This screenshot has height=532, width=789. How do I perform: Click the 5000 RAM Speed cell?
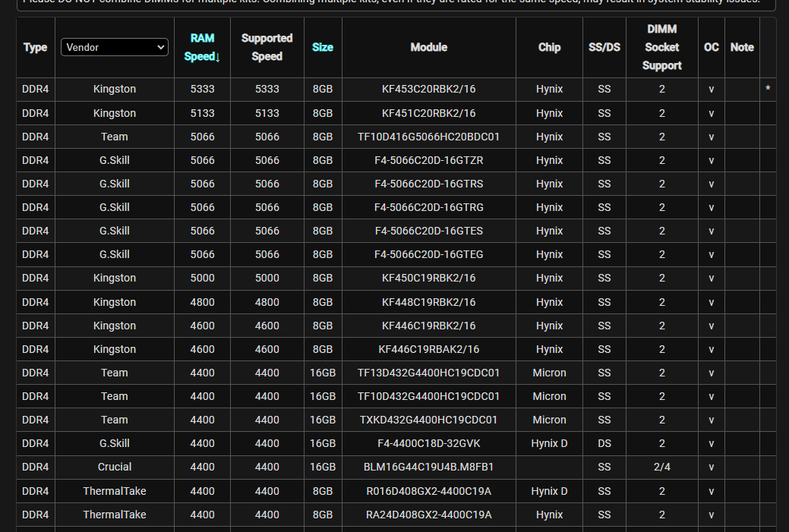click(x=202, y=278)
